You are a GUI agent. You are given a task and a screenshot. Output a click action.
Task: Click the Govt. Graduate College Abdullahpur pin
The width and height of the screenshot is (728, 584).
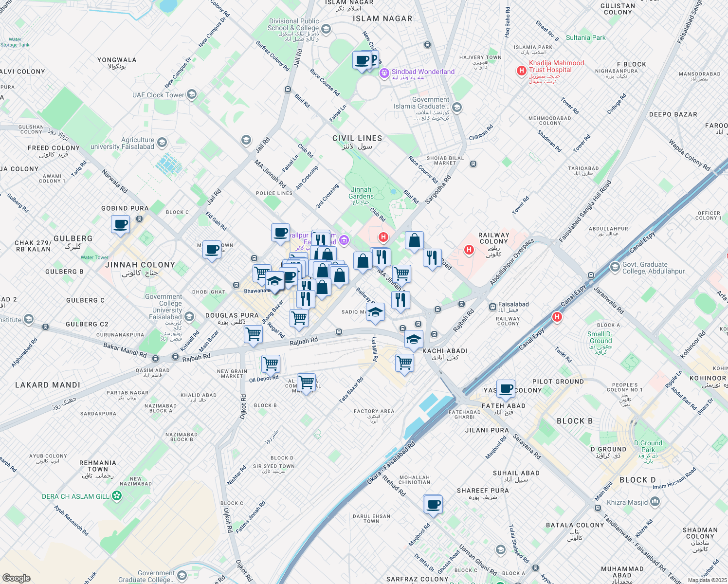click(615, 267)
